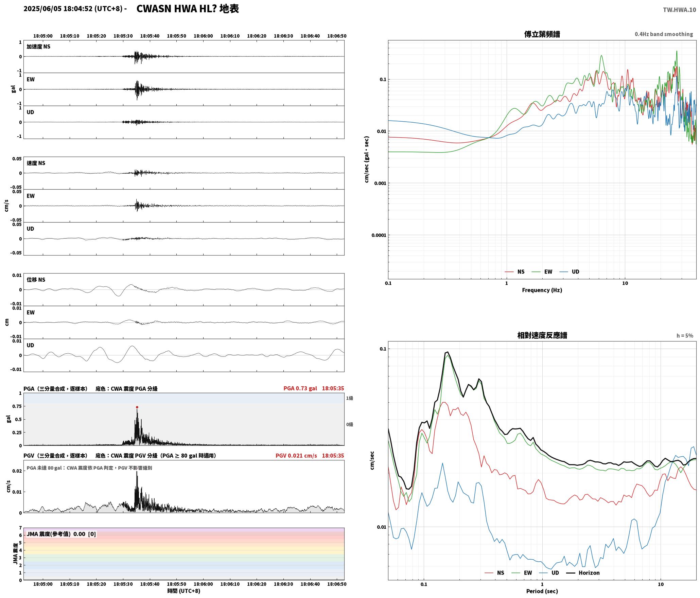Click the Horizon legend entry in response spectrum
700x598 pixels.
tap(583, 573)
